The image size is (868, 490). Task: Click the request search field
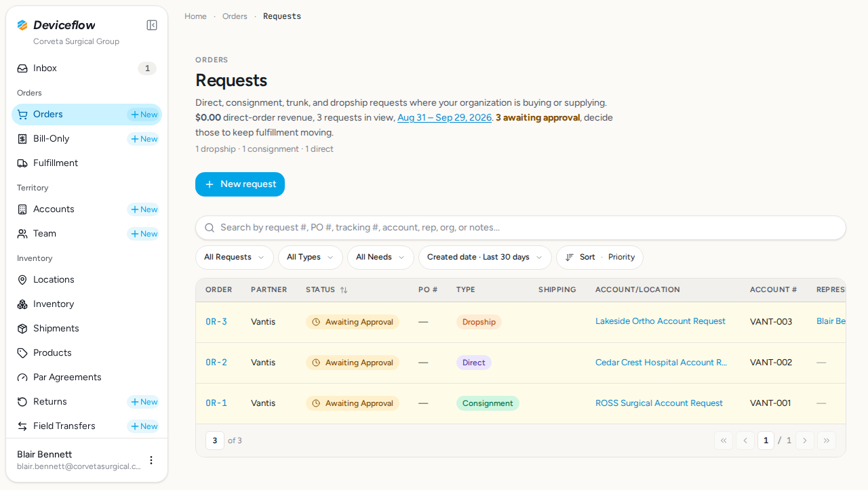521,228
